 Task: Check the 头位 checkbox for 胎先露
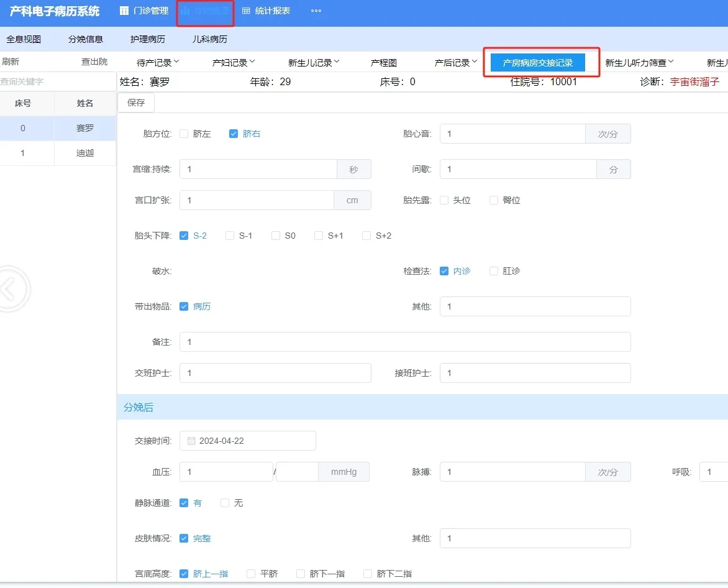(444, 200)
